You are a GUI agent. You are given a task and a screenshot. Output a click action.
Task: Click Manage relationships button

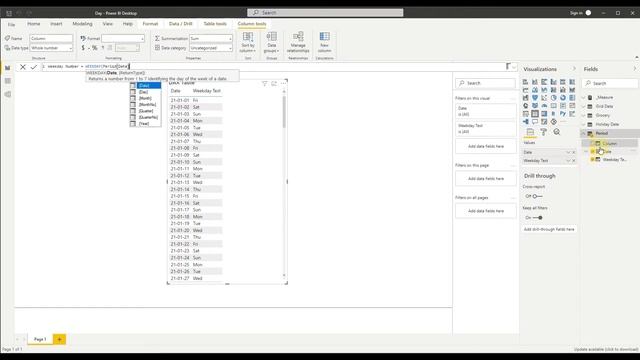tap(298, 42)
